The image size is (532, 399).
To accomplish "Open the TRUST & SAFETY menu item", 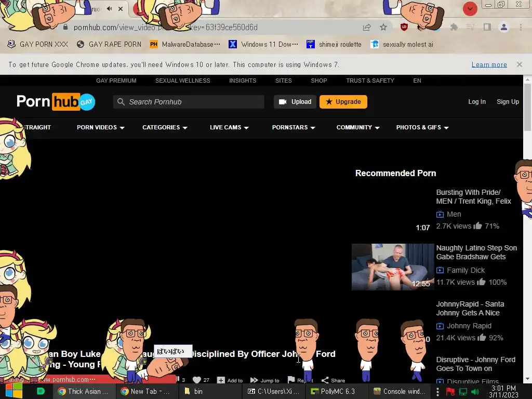I will [370, 81].
